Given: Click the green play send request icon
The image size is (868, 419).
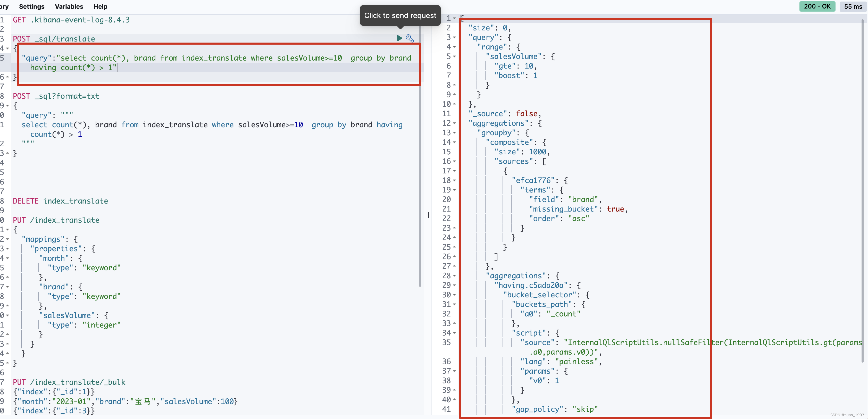Looking at the screenshot, I should point(399,38).
